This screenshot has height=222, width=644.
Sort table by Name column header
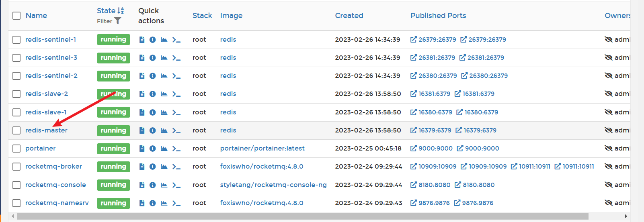pos(36,16)
